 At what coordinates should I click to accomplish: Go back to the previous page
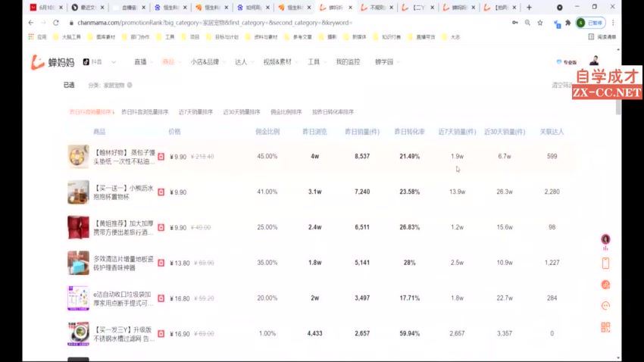[31, 23]
